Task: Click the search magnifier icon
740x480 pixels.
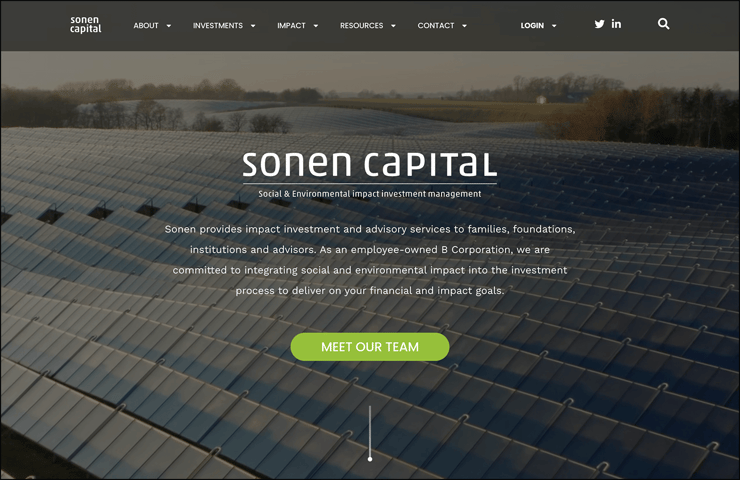Action: (x=664, y=24)
